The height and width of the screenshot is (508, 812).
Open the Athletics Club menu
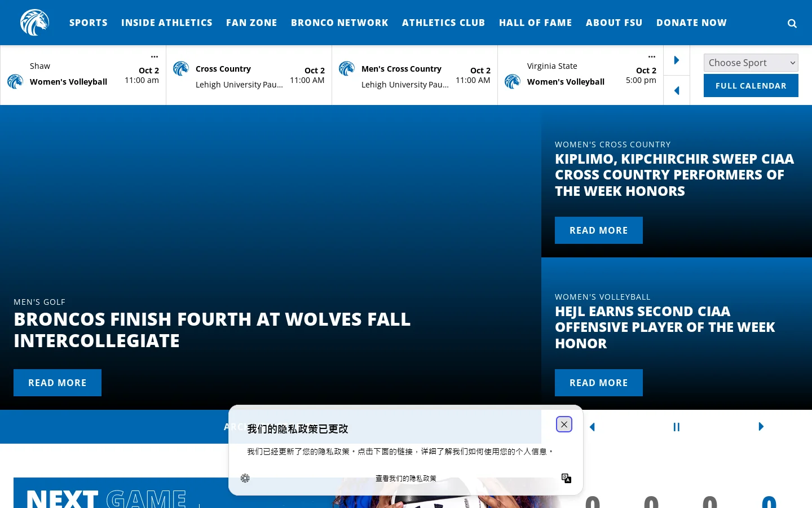(444, 23)
